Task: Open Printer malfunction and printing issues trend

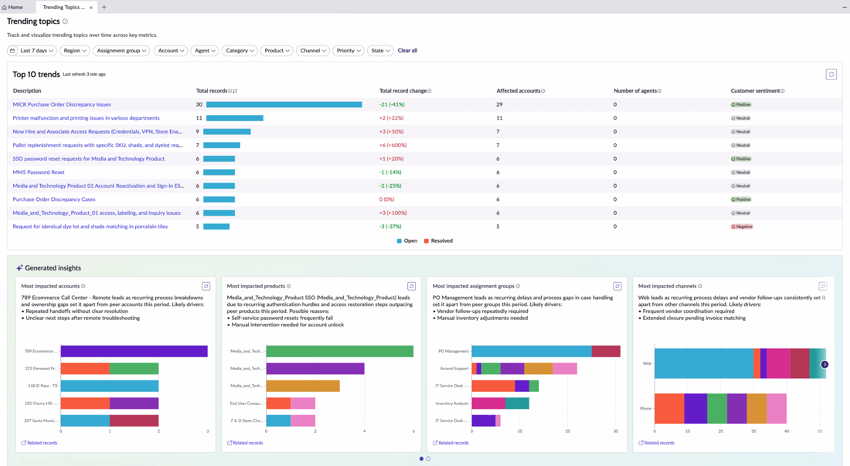Action: 86,118
